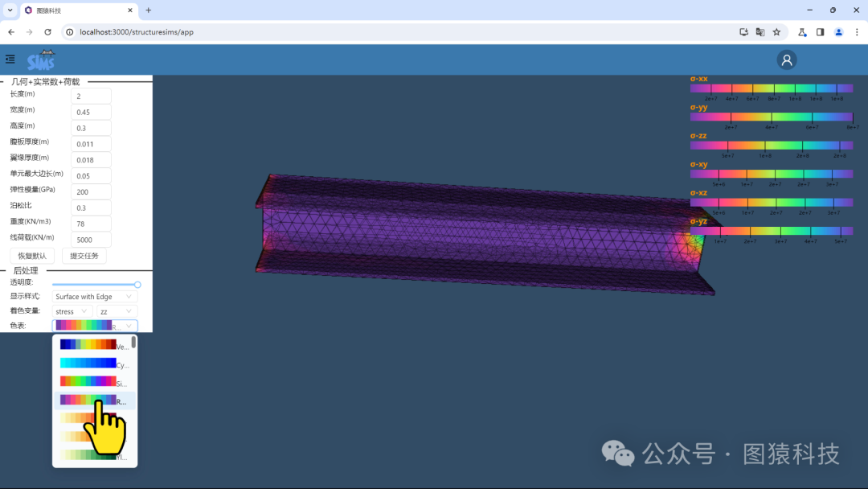This screenshot has height=489, width=868.
Task: Toggle the sidebar hamburger menu icon
Action: tap(10, 59)
